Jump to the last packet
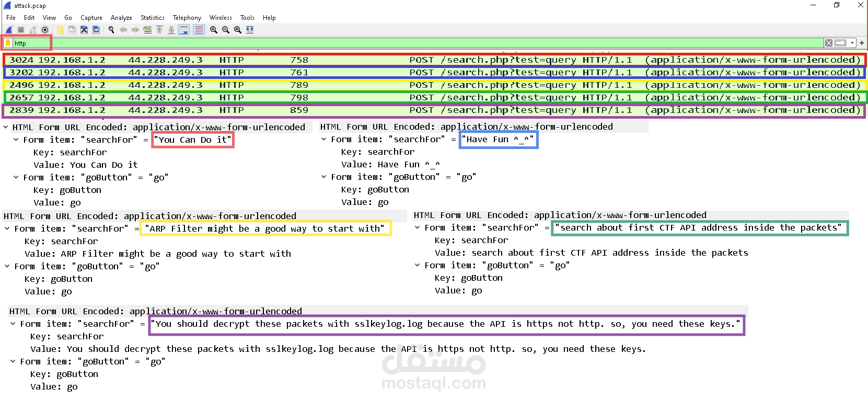Viewport: 868px width, 400px height. point(171,30)
